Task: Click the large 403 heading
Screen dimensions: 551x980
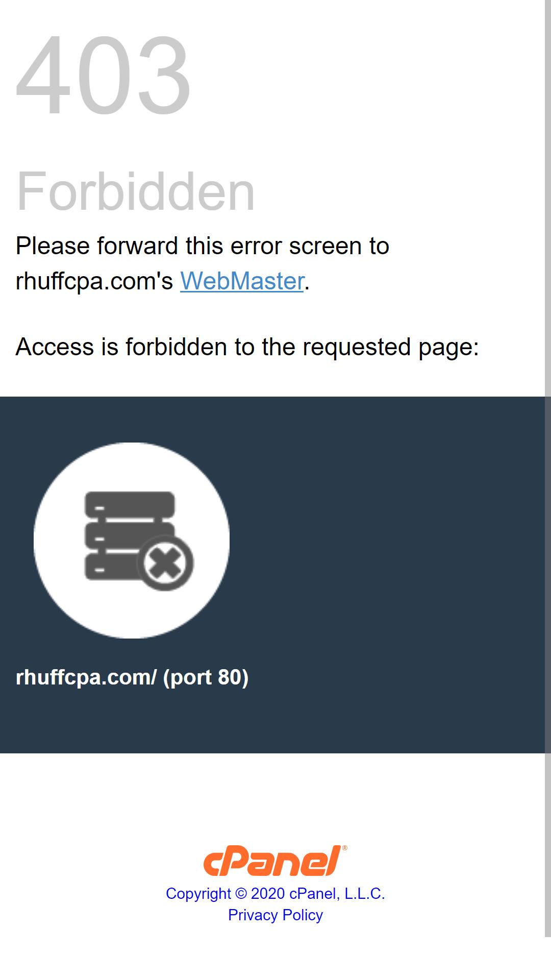Action: tap(104, 75)
